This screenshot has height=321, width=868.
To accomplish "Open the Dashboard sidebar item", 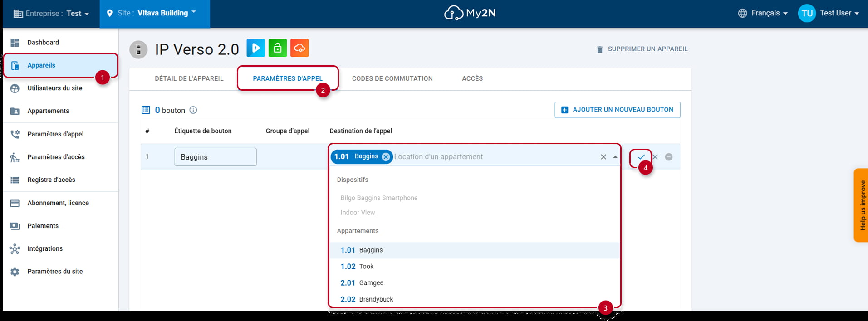I will coord(60,43).
